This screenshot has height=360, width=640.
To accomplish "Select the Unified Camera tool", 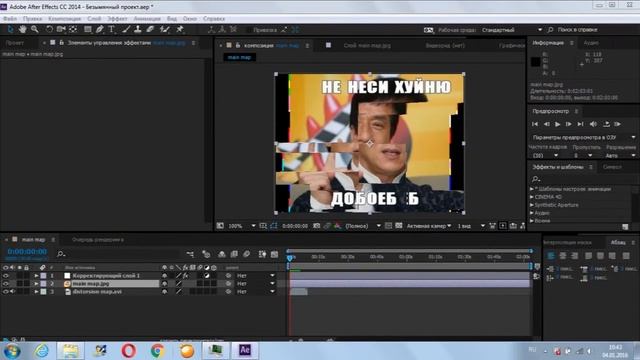I will click(x=61, y=29).
